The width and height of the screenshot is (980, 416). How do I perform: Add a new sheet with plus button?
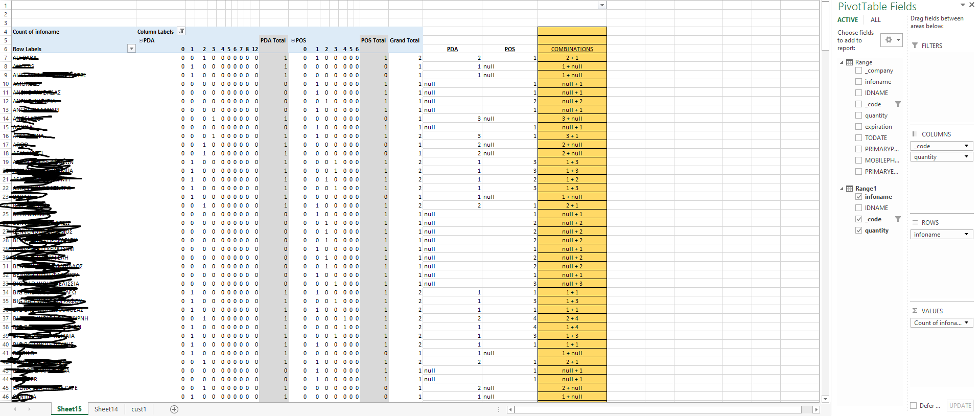[x=174, y=409]
